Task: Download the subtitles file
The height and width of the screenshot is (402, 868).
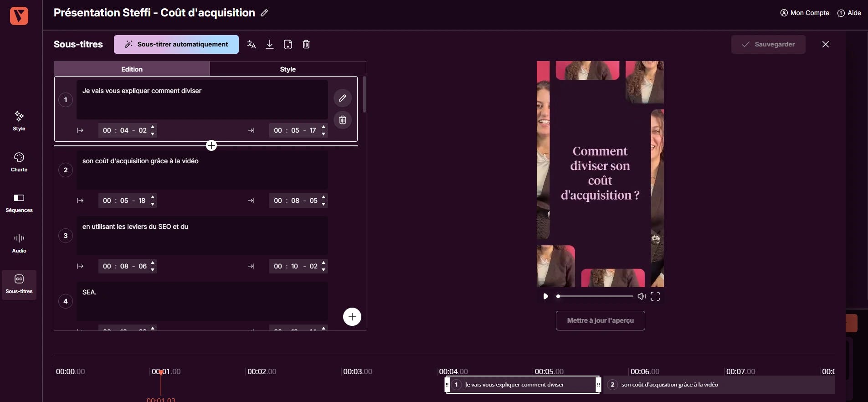Action: [x=270, y=44]
